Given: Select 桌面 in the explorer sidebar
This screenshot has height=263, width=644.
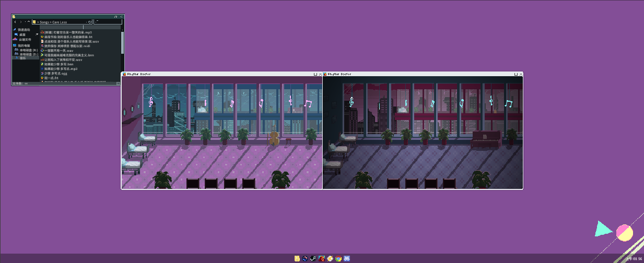Looking at the screenshot, I should click(x=22, y=34).
